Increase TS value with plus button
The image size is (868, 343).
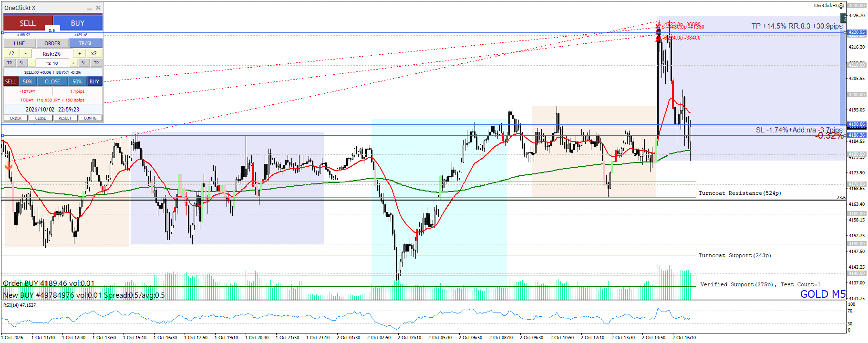(x=73, y=63)
